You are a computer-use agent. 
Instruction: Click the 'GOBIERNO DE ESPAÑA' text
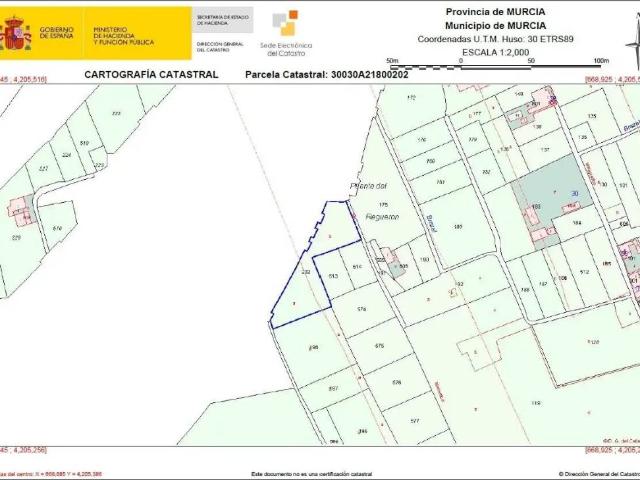coord(56,33)
